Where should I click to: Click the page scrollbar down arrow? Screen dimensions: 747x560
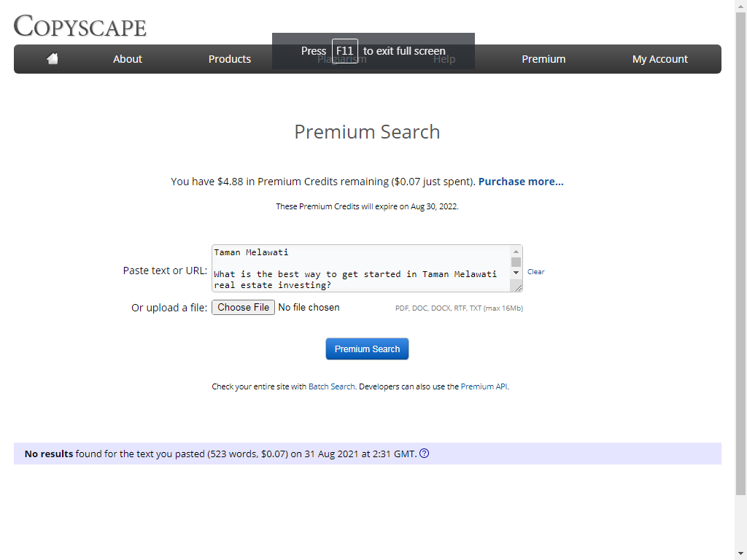[x=741, y=554]
